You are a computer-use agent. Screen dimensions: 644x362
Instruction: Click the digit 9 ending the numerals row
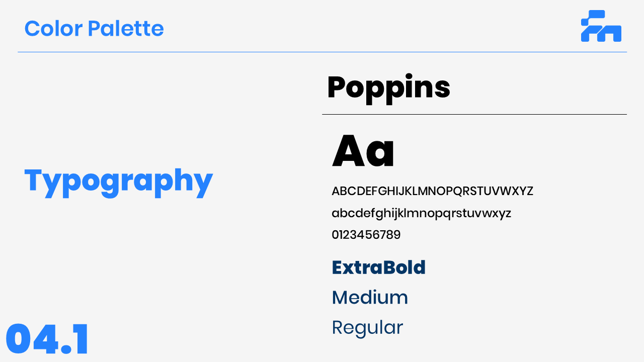click(397, 235)
